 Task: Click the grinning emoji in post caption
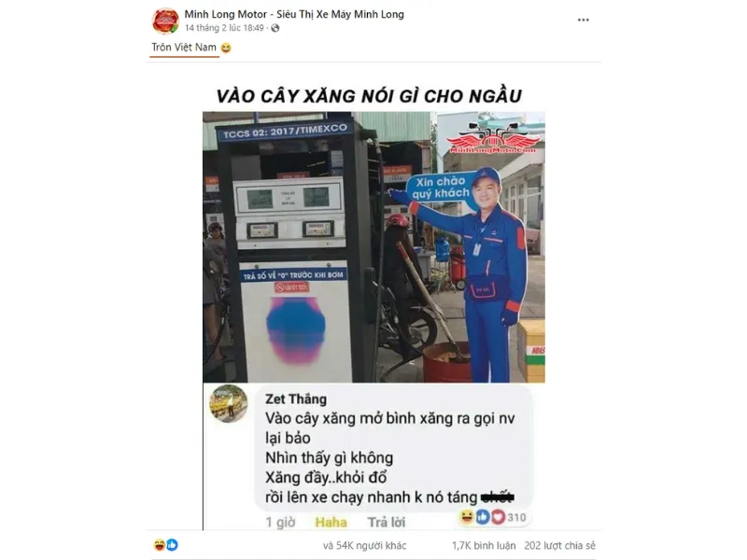pos(226,48)
